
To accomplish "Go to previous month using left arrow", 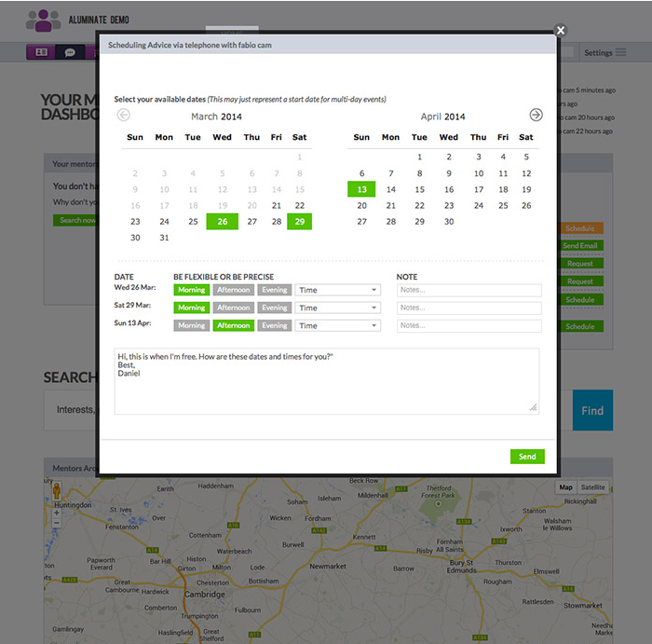I will (x=124, y=116).
